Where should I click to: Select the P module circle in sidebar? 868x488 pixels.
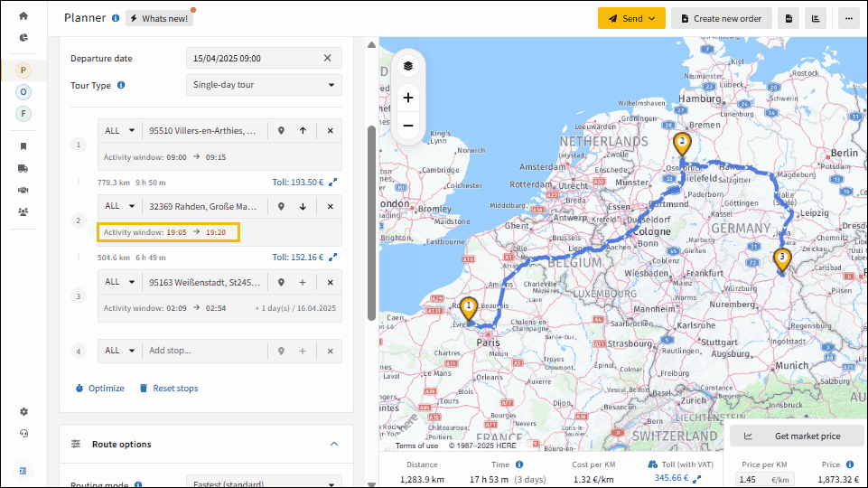pos(23,70)
